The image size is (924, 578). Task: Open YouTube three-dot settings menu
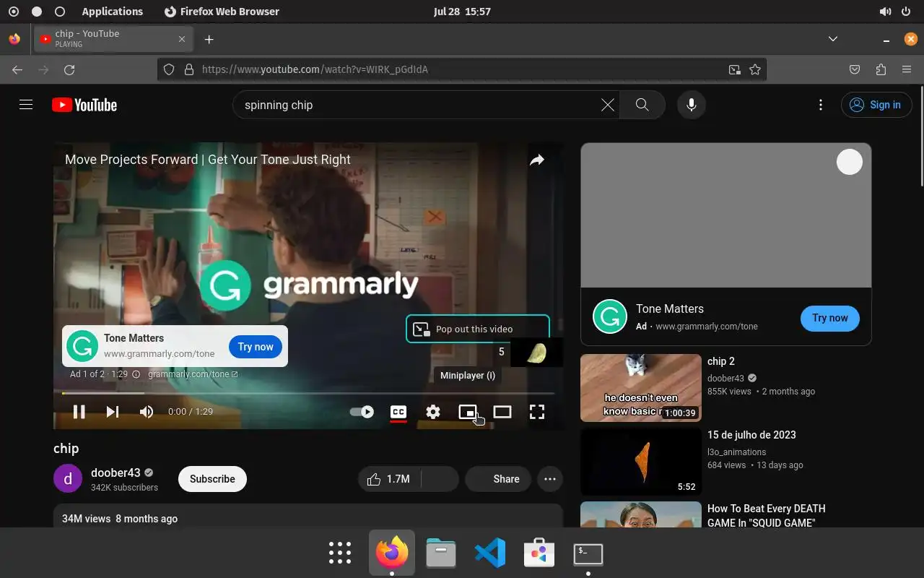coord(821,105)
